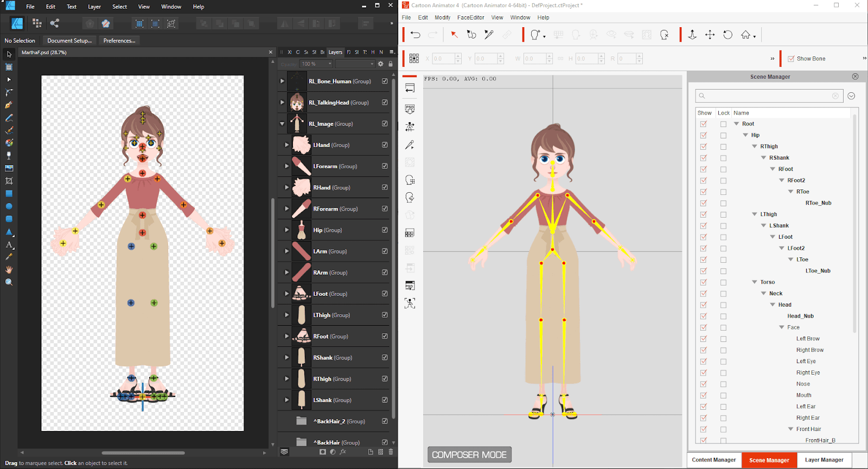Select the Artistic Text tool in Affinity
Image resolution: width=868 pixels, height=469 pixels.
pos(9,245)
